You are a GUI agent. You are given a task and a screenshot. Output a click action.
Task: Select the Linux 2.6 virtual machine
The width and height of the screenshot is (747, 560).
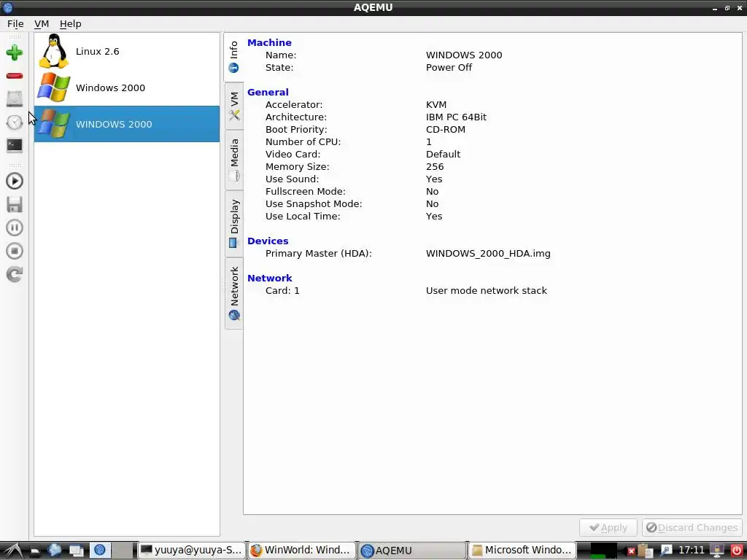[127, 52]
